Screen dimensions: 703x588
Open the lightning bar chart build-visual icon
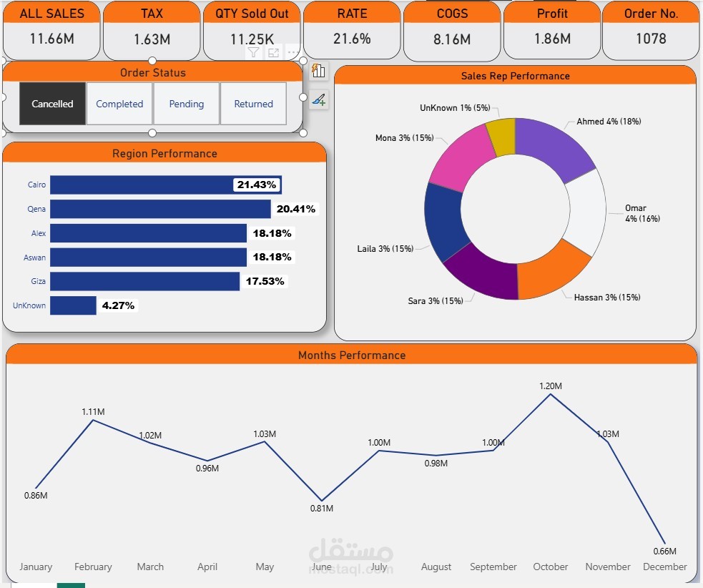318,70
